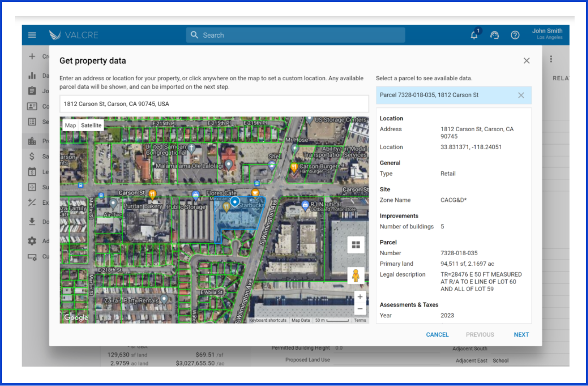Click the PREVIOUS button

[480, 335]
